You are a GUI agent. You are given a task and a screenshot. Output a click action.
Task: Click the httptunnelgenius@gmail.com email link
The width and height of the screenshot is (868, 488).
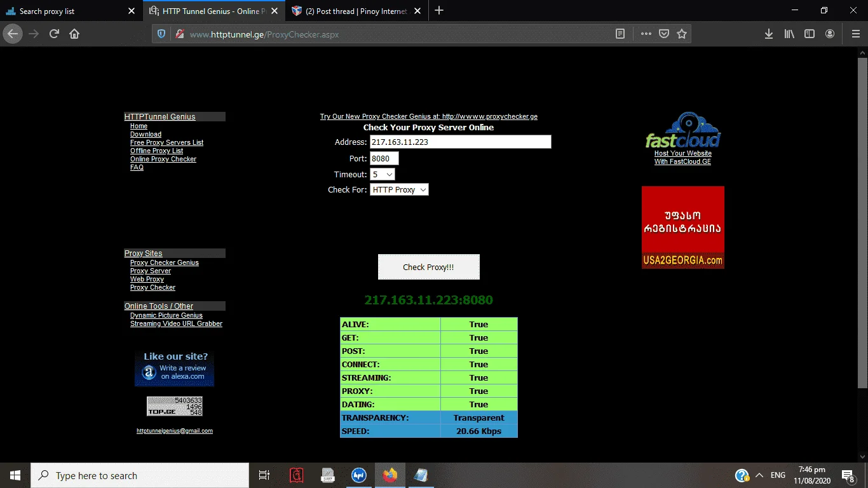(175, 431)
